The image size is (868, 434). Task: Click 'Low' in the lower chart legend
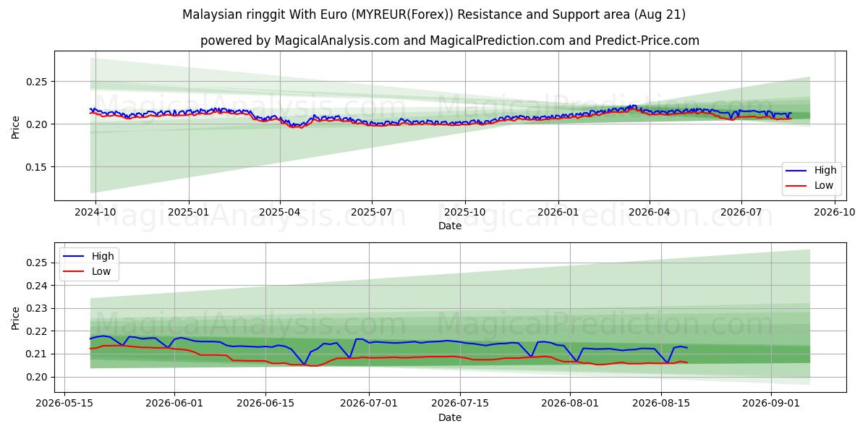(102, 271)
